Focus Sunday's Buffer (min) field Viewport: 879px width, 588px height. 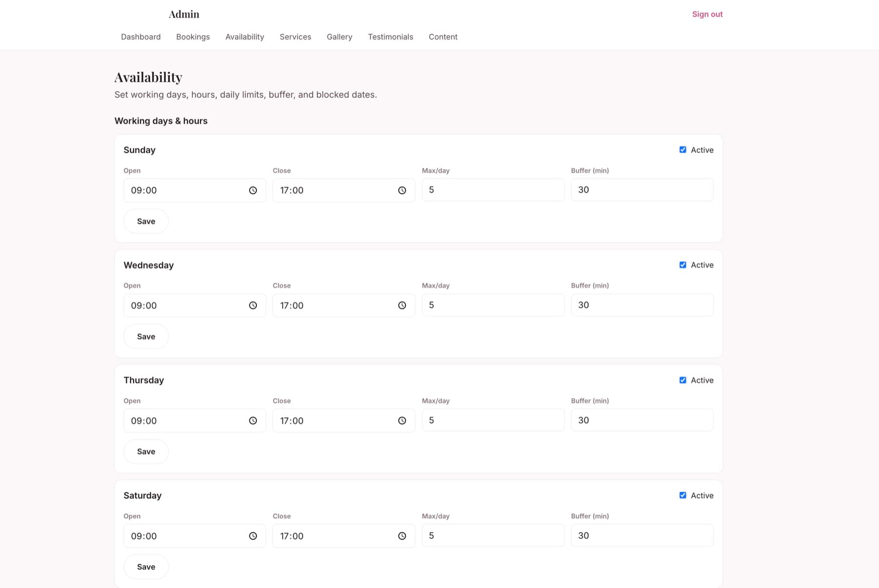(642, 190)
